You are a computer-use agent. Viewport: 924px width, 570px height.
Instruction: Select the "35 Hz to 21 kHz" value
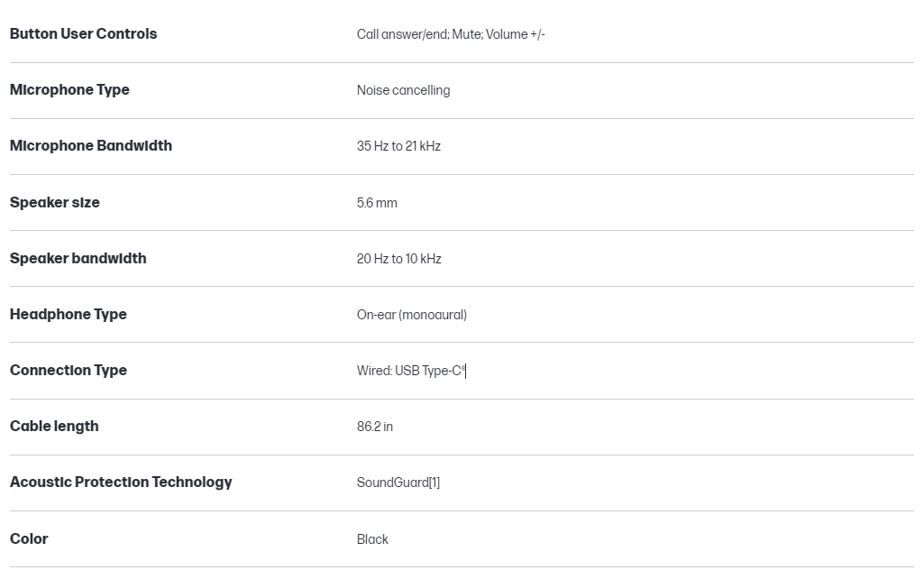[398, 146]
